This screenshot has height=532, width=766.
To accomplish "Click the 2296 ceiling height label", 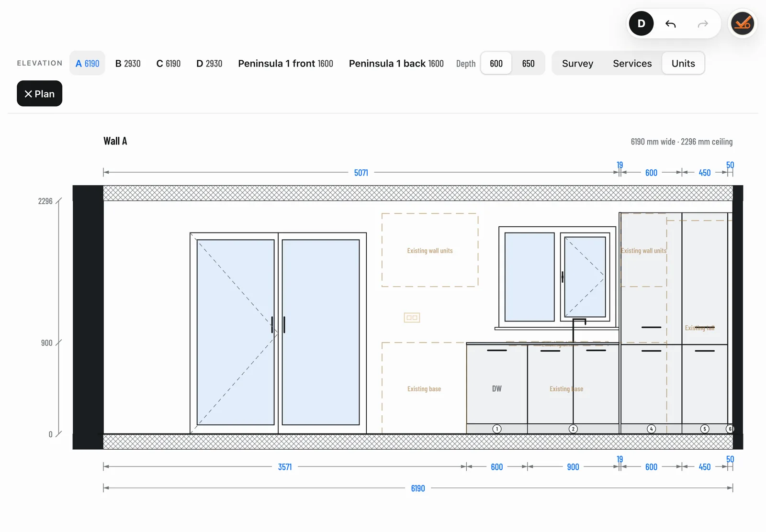I will click(x=45, y=201).
